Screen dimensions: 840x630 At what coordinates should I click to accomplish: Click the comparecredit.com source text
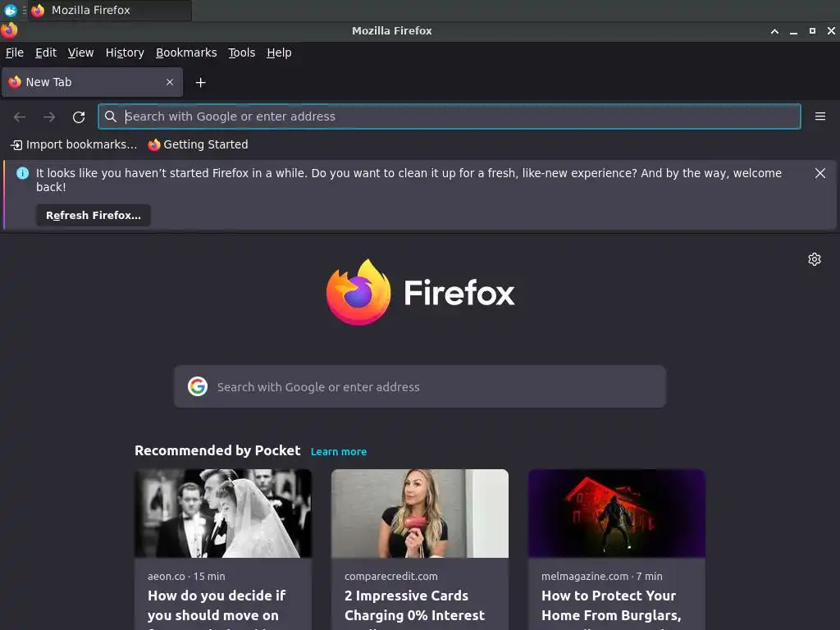pyautogui.click(x=391, y=577)
